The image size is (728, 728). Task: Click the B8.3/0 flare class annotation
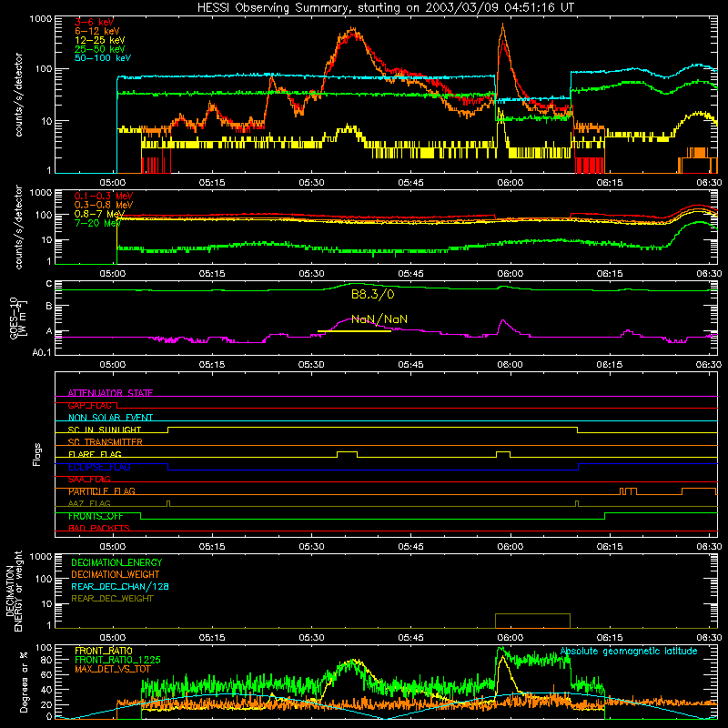click(x=372, y=294)
